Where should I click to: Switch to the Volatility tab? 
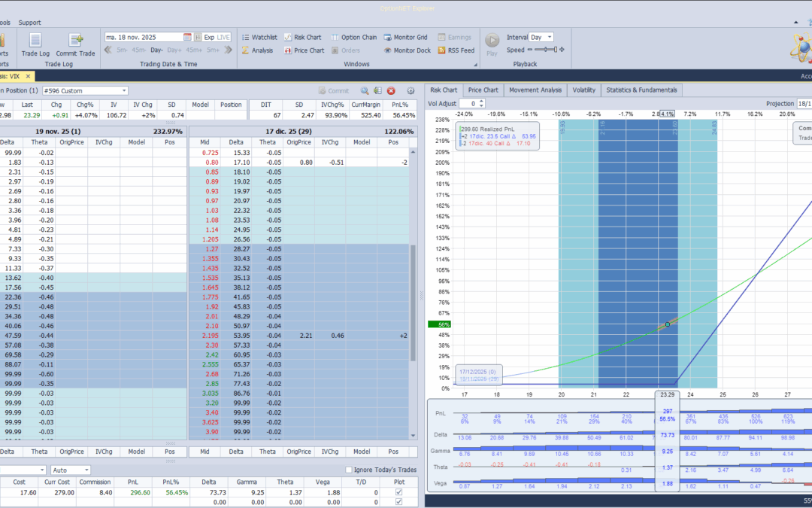tap(583, 89)
